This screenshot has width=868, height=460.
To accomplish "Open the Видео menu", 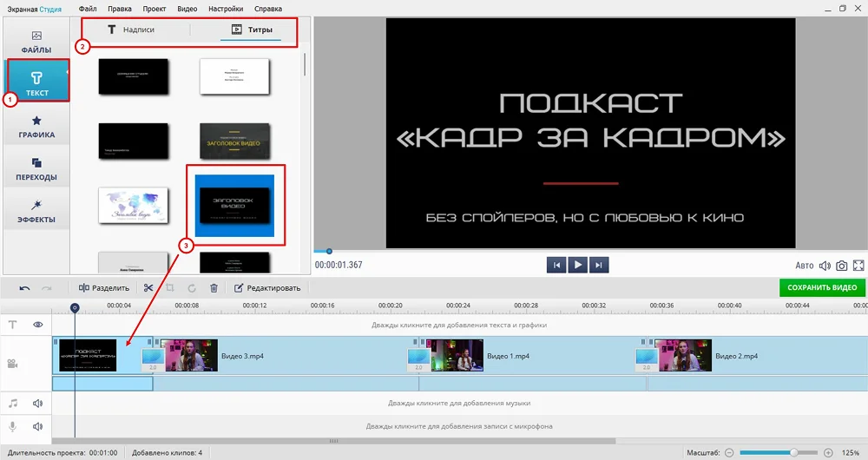I will click(x=187, y=9).
